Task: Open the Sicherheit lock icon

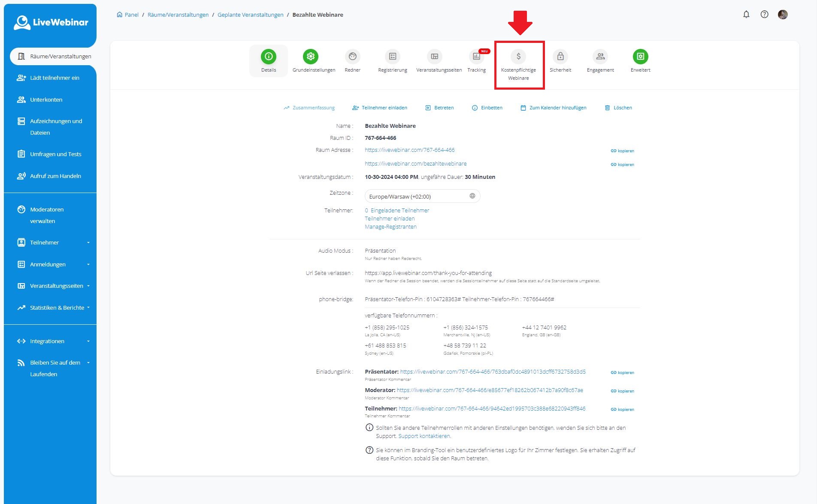Action: (x=560, y=57)
